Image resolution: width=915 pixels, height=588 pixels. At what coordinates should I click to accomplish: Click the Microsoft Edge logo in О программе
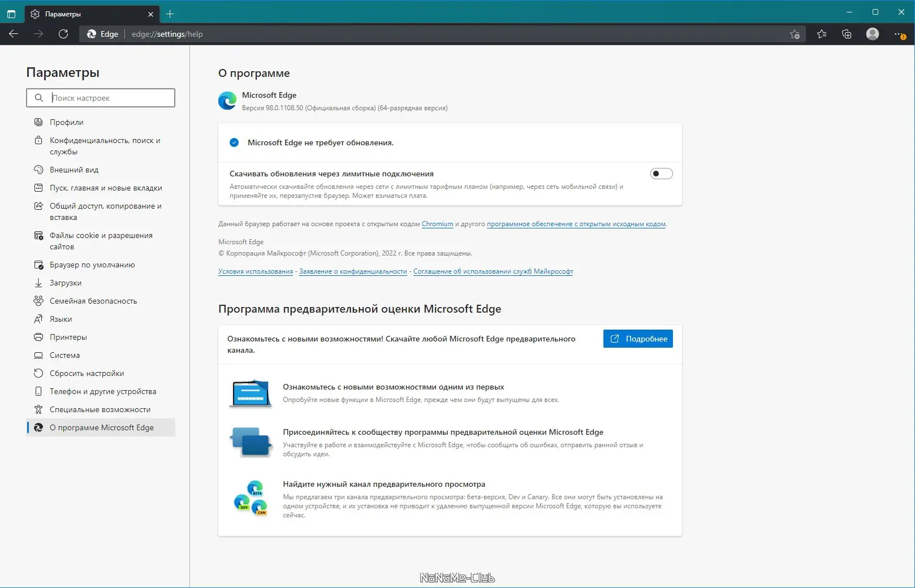(x=227, y=101)
